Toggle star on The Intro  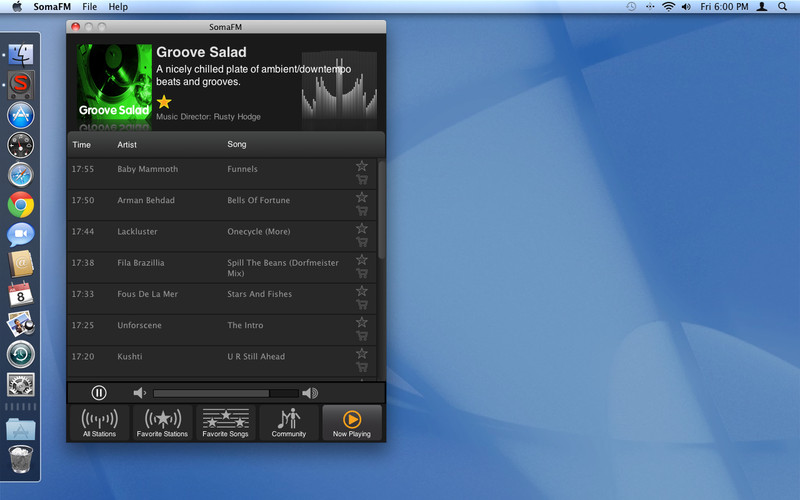[x=362, y=322]
